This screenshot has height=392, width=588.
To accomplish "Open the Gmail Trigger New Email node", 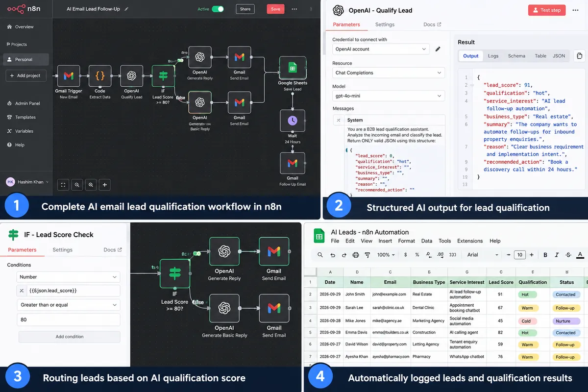I will (69, 76).
